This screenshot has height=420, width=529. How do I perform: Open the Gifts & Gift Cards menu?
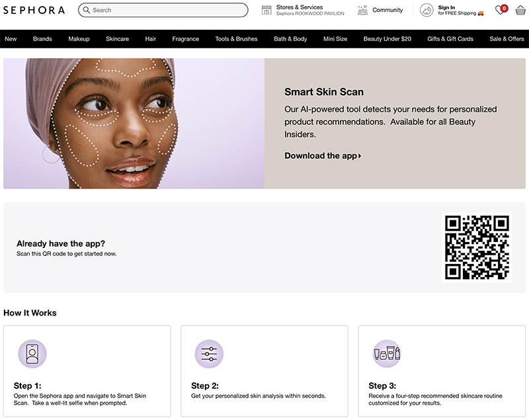450,39
